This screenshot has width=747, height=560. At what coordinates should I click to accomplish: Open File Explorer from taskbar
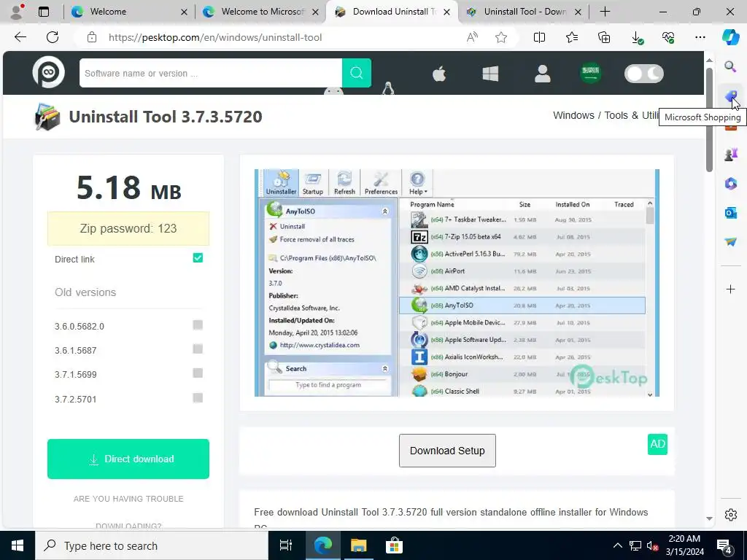point(358,545)
